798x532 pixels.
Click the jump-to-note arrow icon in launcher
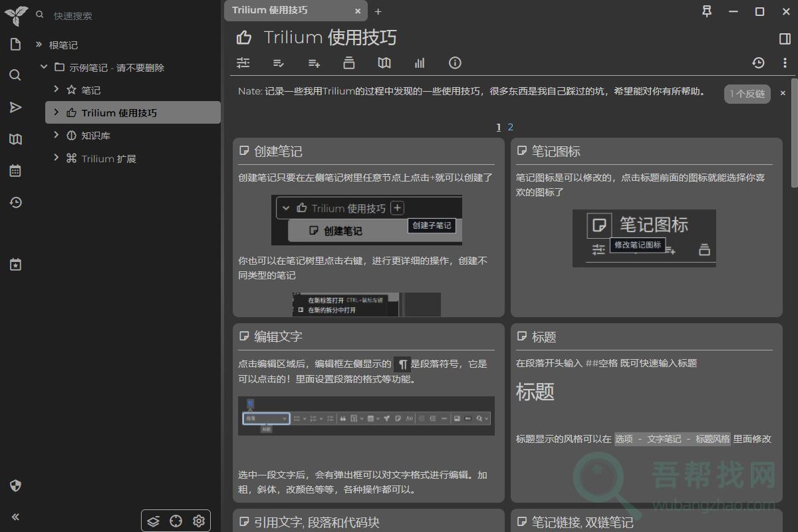coord(15,107)
